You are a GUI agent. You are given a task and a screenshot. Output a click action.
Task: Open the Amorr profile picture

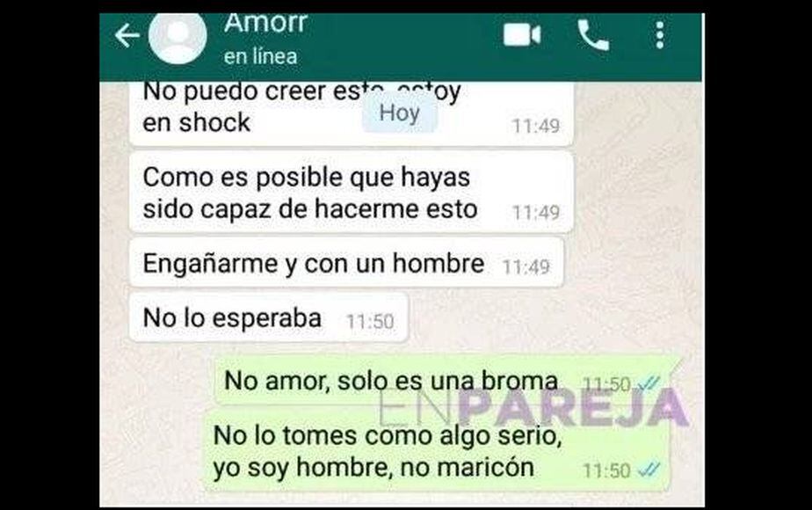tap(178, 38)
